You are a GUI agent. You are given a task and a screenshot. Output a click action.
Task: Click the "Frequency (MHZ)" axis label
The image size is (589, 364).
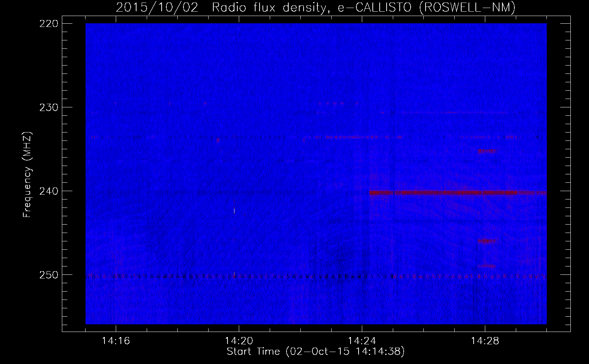click(x=27, y=175)
